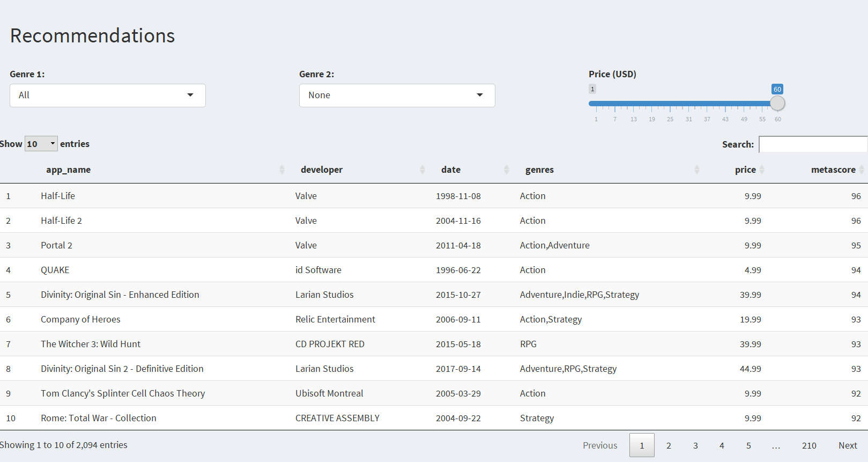Go to pagination page 5
The image size is (868, 462).
(748, 445)
